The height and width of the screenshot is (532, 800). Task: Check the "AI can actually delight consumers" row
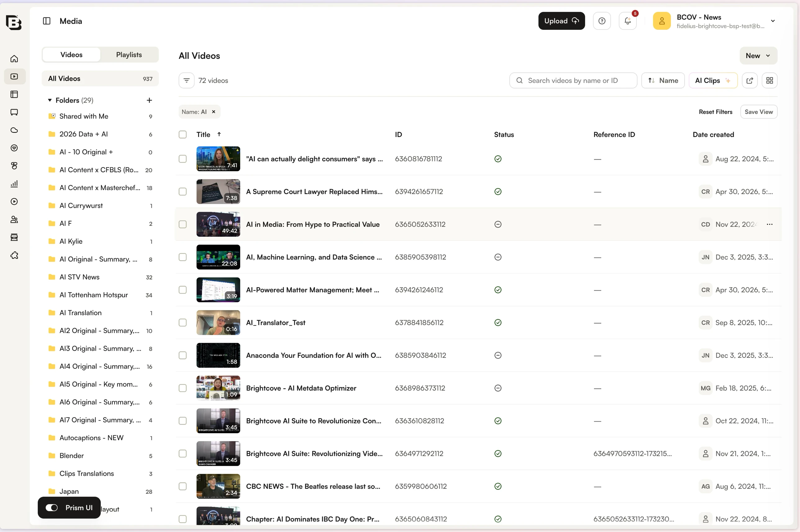[x=183, y=159]
